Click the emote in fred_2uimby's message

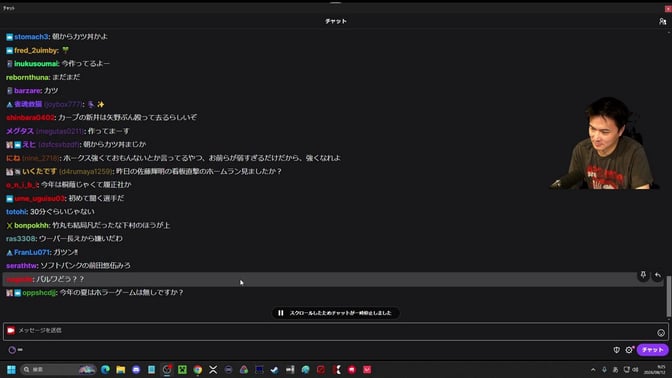(65, 50)
